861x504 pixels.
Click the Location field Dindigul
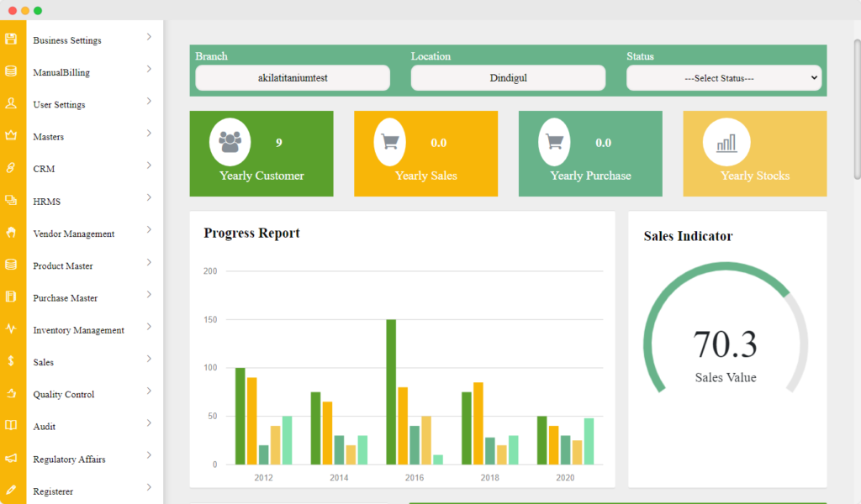tap(508, 78)
